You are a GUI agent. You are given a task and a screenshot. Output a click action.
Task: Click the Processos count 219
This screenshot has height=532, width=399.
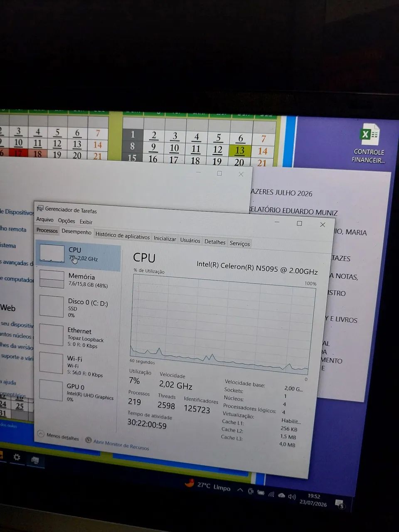[134, 401]
